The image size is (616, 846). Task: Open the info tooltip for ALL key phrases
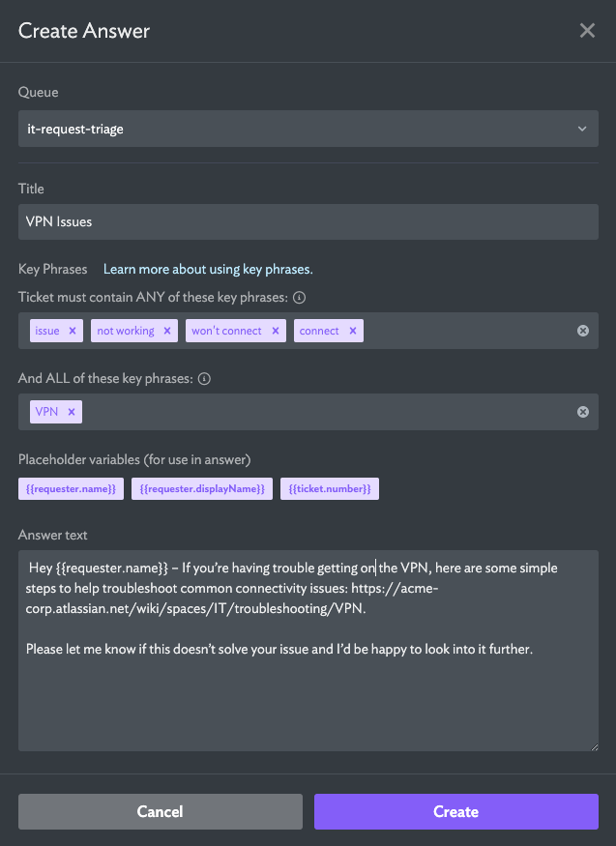tap(204, 379)
